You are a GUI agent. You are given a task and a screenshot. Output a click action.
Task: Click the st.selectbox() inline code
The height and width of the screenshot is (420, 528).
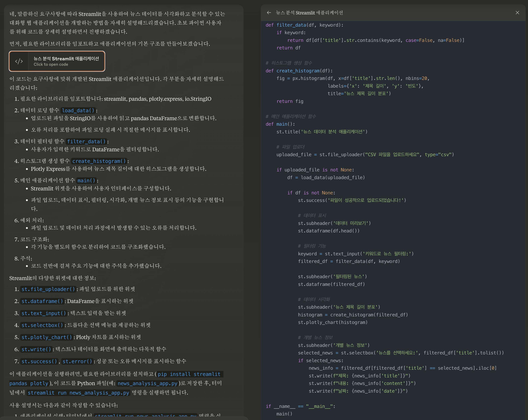click(42, 325)
